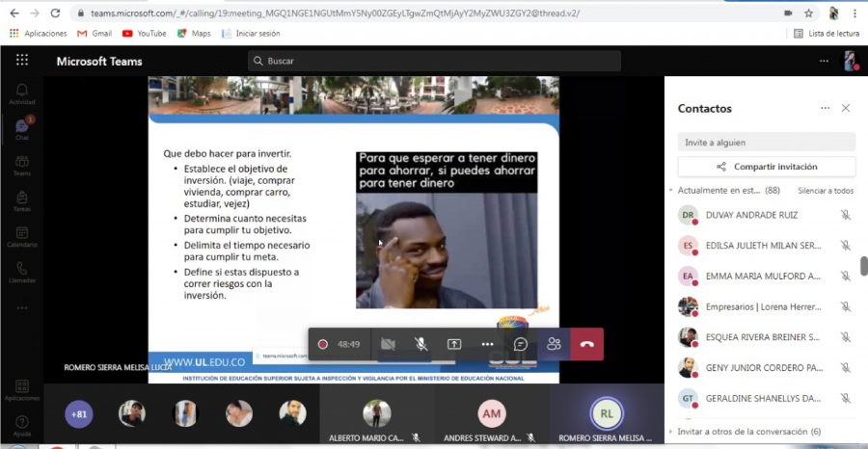
Task: Select participant EDILSA JULIETH MILAN SER...
Action: (764, 246)
